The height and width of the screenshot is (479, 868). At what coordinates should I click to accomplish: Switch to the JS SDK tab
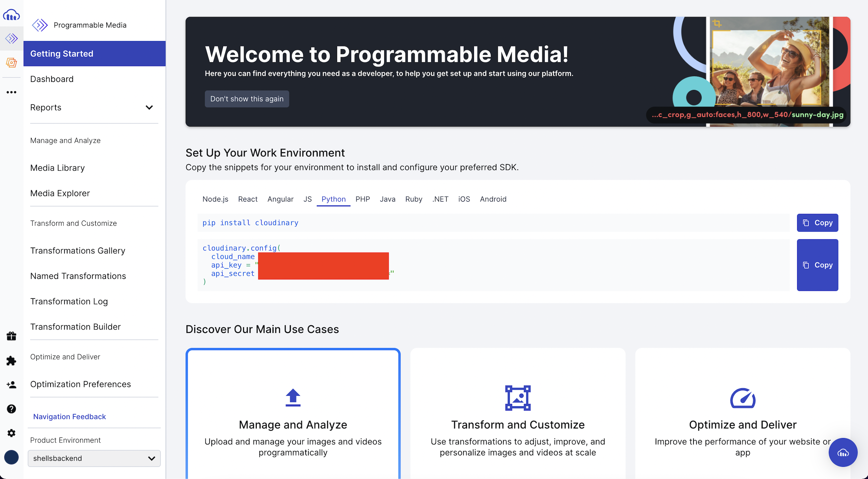click(x=307, y=199)
